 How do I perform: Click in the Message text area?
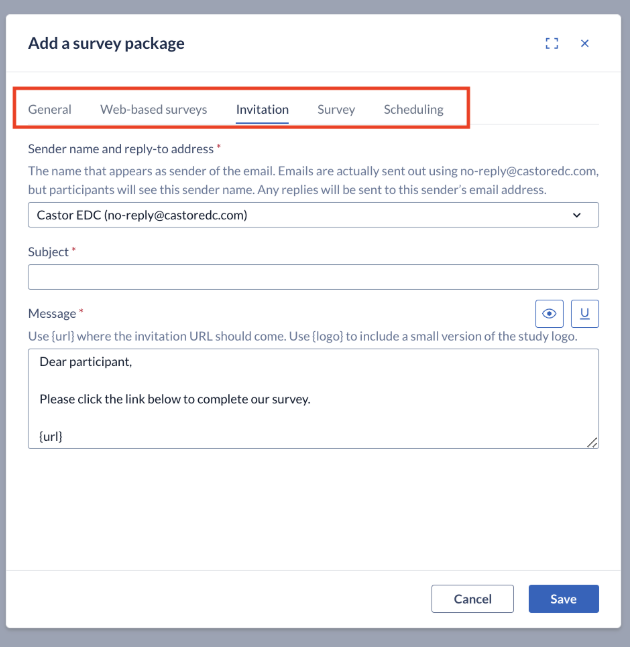(x=313, y=399)
